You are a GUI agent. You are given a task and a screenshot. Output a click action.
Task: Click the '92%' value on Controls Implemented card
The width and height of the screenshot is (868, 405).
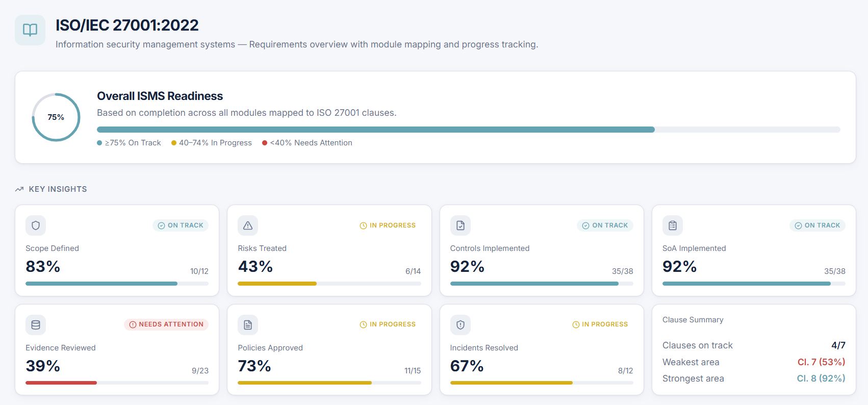click(x=467, y=266)
